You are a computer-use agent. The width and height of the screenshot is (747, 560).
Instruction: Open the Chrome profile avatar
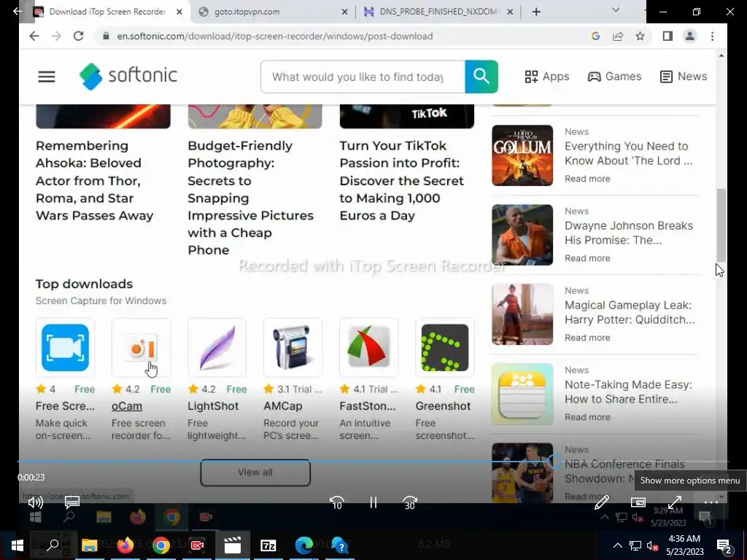tap(689, 36)
